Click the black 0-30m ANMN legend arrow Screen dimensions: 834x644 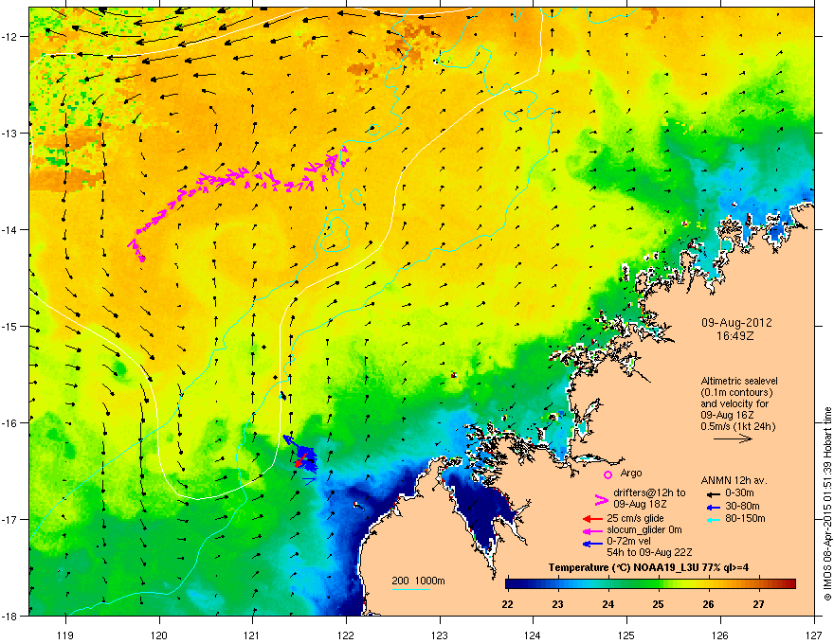point(714,494)
